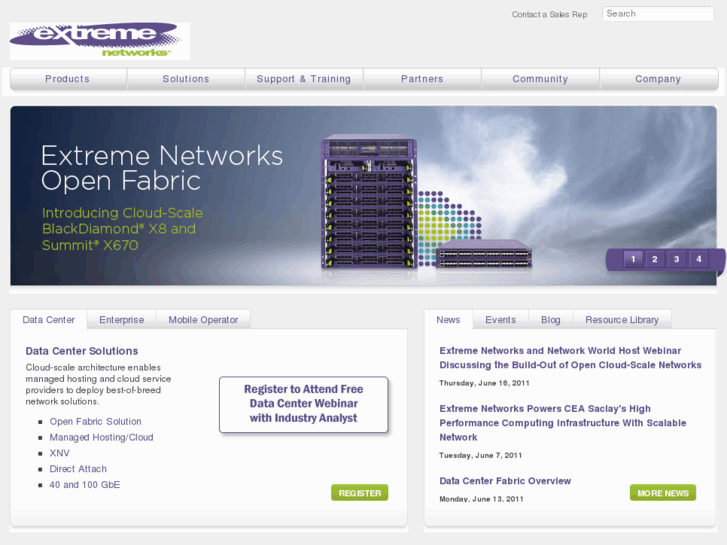The width and height of the screenshot is (727, 545).
Task: Click the Extreme Networks Open Fabric headline
Action: 162,167
